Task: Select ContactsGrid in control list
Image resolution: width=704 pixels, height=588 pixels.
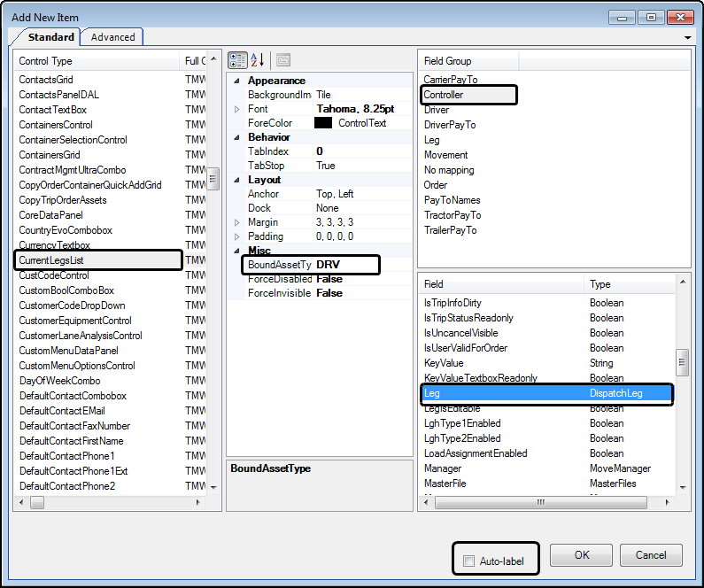Action: point(46,80)
